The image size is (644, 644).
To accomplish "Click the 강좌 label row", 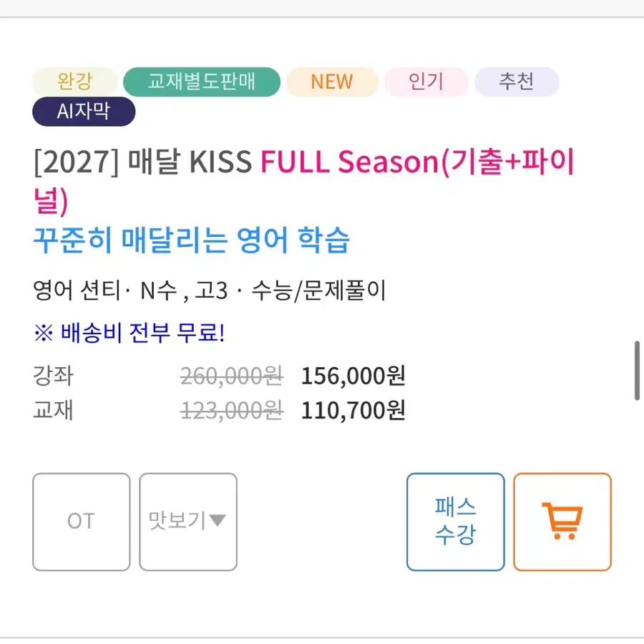I will [x=220, y=376].
